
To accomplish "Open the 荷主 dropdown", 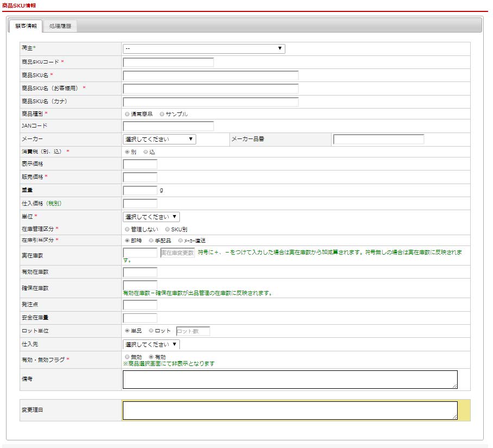I will pos(204,49).
